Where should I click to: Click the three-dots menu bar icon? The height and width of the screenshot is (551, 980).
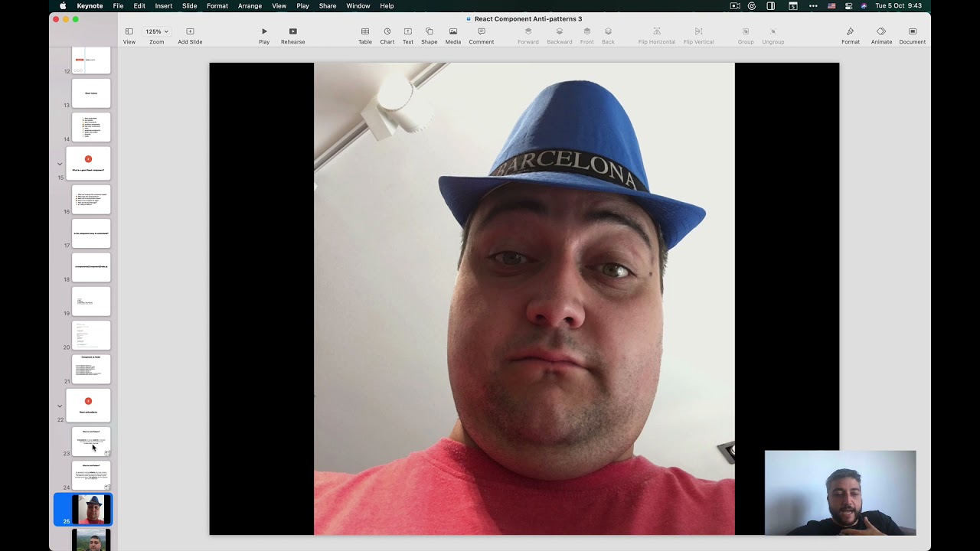coord(813,6)
